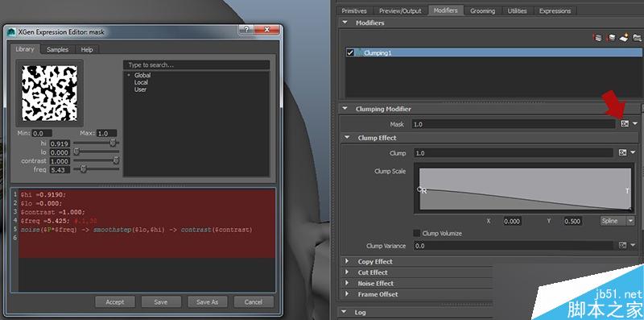Click the Save button
Viewport: 644px width, 320px height.
[160, 302]
